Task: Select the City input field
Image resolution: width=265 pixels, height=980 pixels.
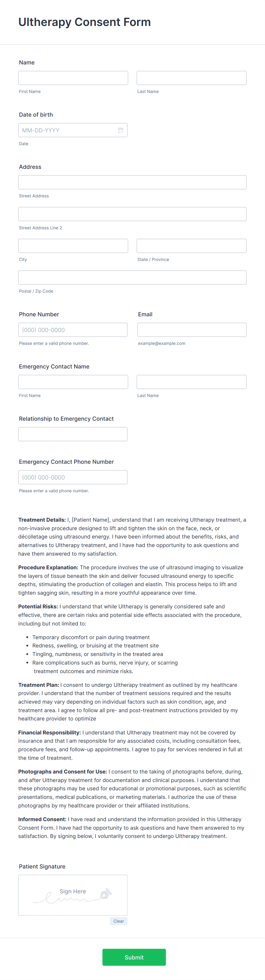Action: (x=73, y=245)
